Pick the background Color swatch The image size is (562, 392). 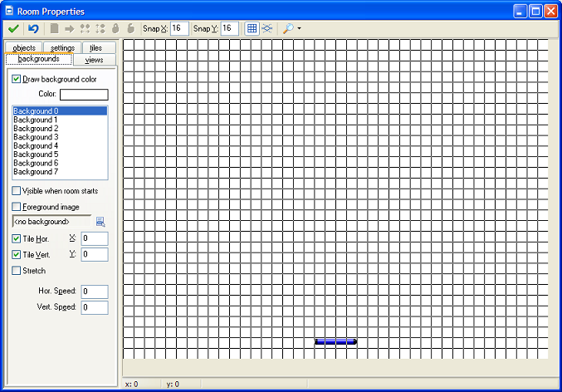[x=84, y=95]
